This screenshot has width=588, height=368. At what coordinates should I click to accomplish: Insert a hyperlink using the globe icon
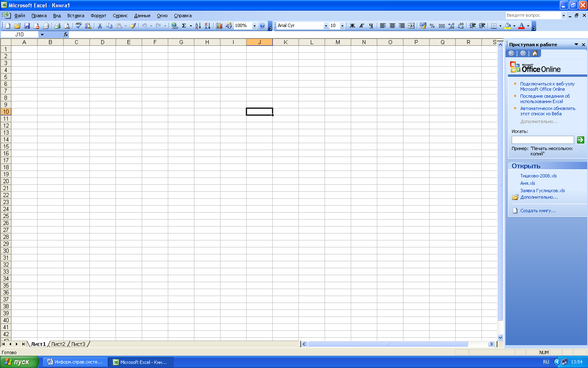[175, 26]
